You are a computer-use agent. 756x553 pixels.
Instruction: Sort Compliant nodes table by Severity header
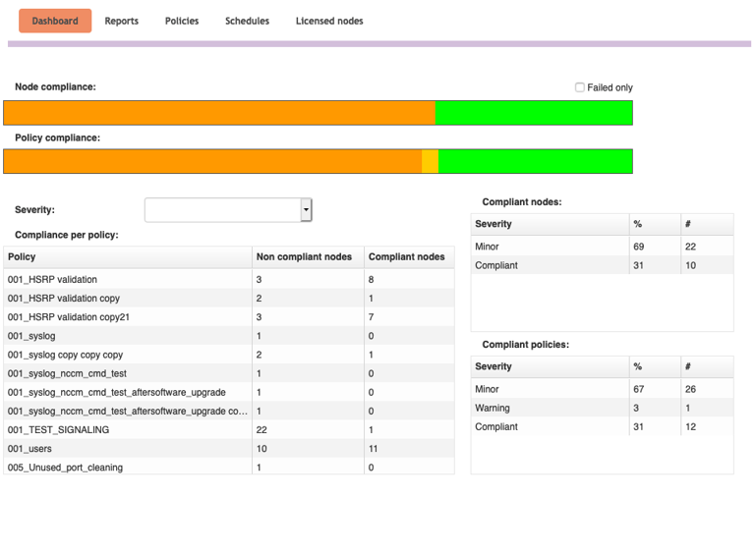tap(551, 224)
